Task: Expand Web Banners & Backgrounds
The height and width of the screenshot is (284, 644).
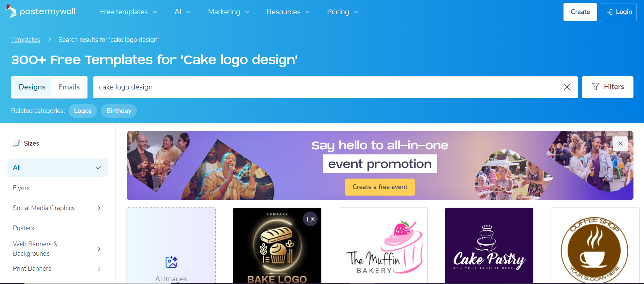Action: point(99,249)
